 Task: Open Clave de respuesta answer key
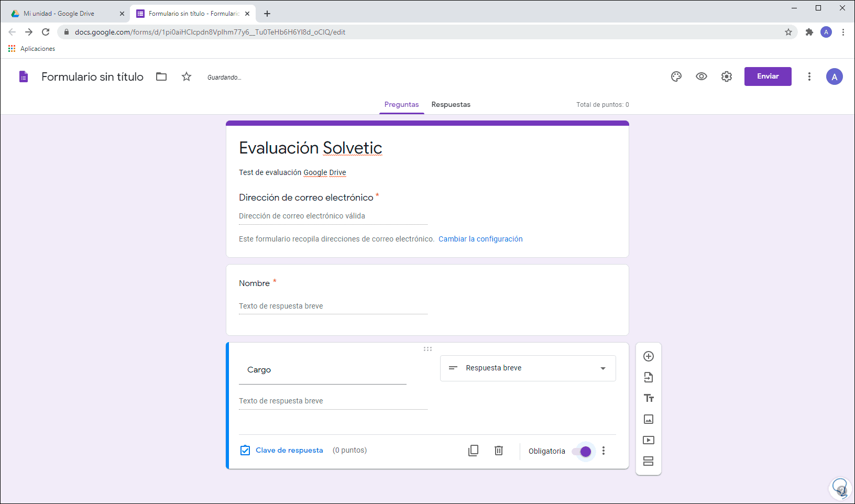coord(282,451)
